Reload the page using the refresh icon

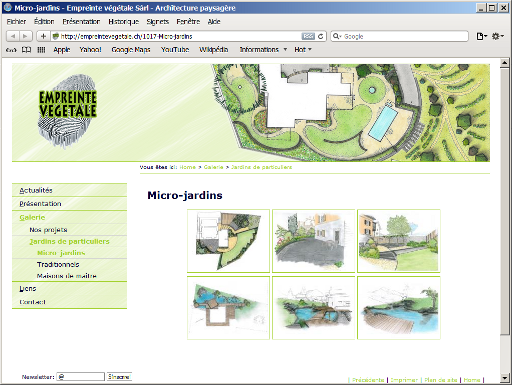321,36
